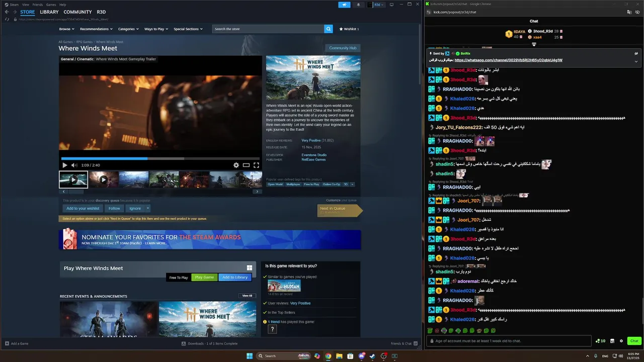Open the View menu
Screen dimensions: 644x362
coord(26,5)
